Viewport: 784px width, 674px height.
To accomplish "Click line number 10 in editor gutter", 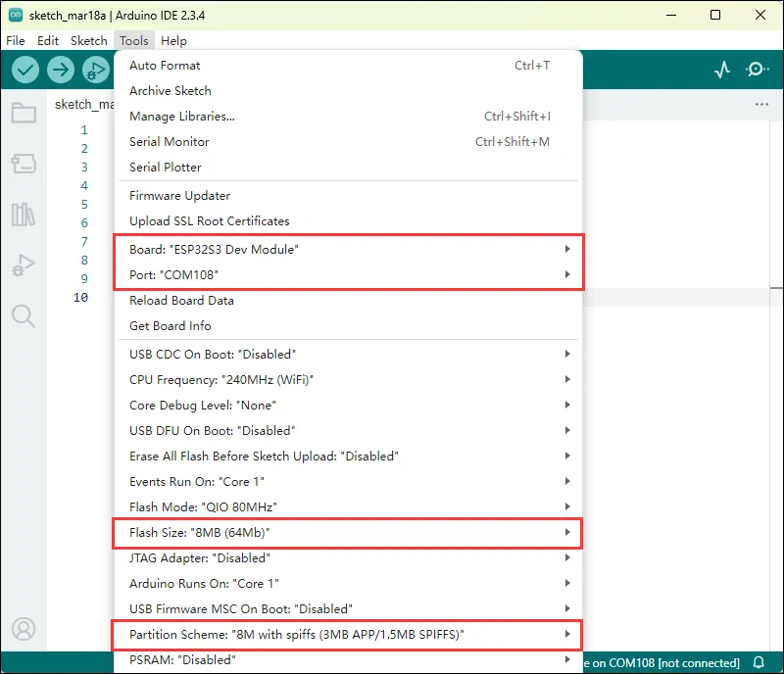I will [80, 298].
